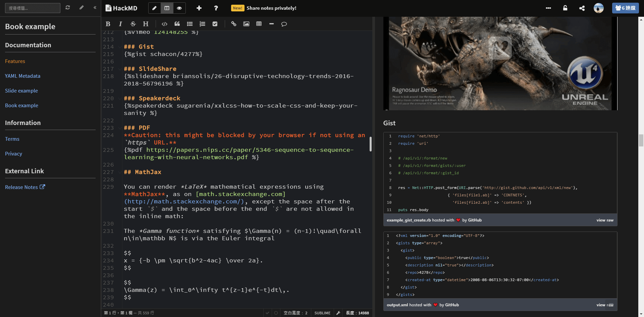Open help with the question mark icon
This screenshot has height=317, width=644.
pyautogui.click(x=216, y=8)
